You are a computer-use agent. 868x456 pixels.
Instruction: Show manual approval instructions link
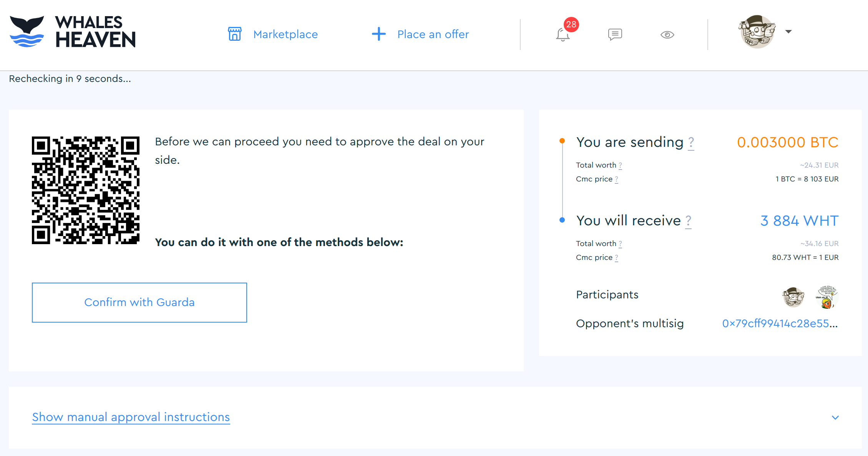click(x=131, y=417)
